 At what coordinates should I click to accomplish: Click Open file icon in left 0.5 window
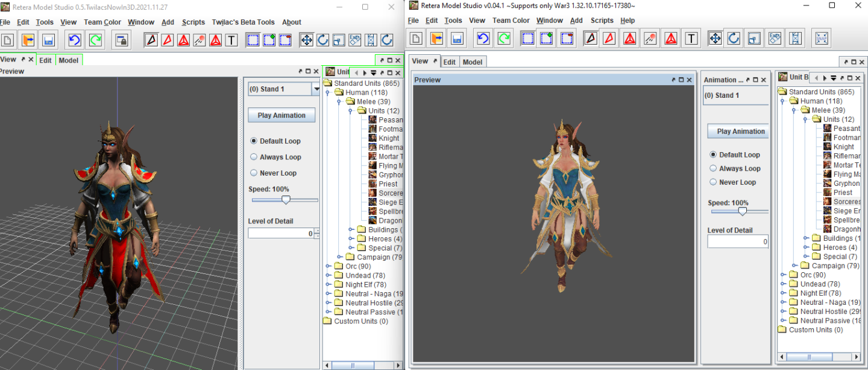tap(28, 40)
